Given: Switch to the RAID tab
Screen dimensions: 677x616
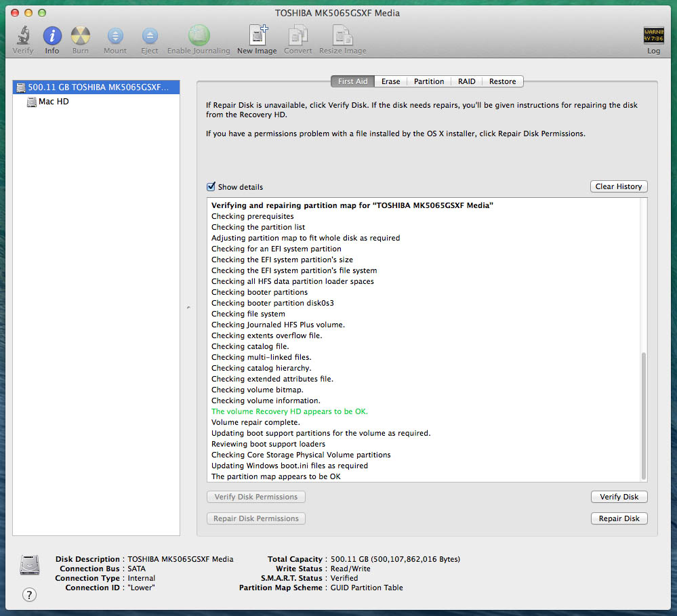Looking at the screenshot, I should pos(466,81).
